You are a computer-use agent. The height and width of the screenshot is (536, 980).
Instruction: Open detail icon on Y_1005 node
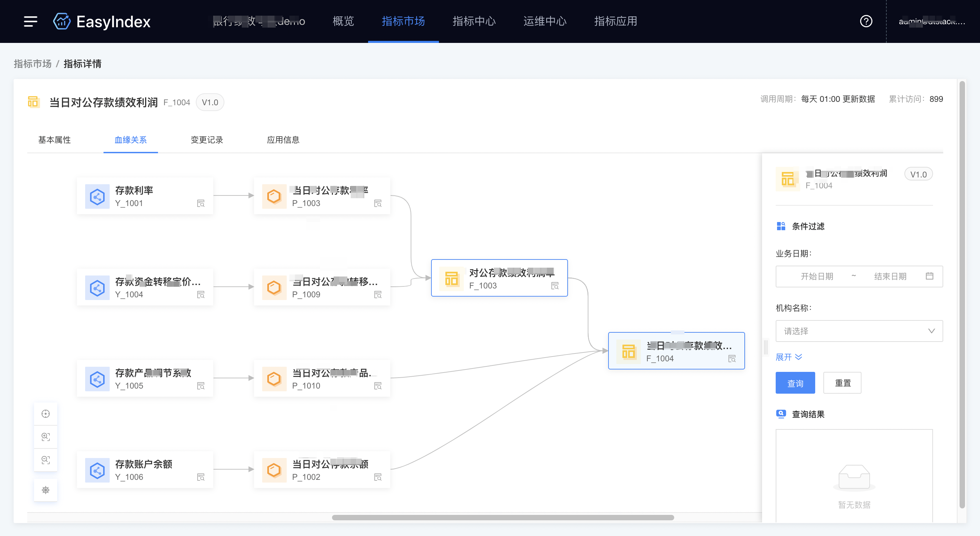tap(201, 386)
